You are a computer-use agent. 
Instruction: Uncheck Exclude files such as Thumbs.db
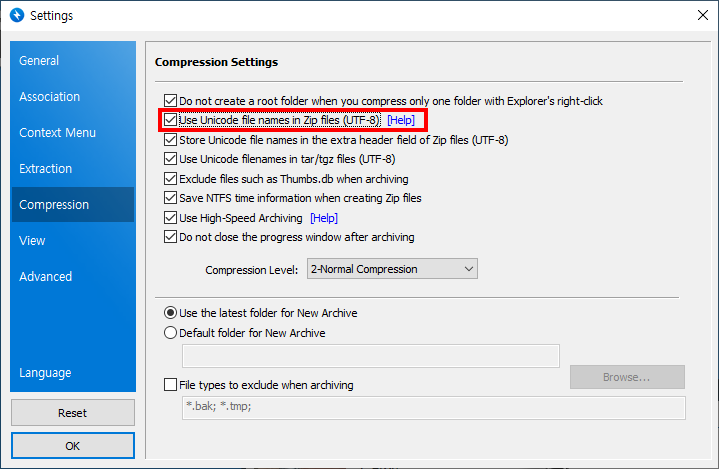pos(170,179)
